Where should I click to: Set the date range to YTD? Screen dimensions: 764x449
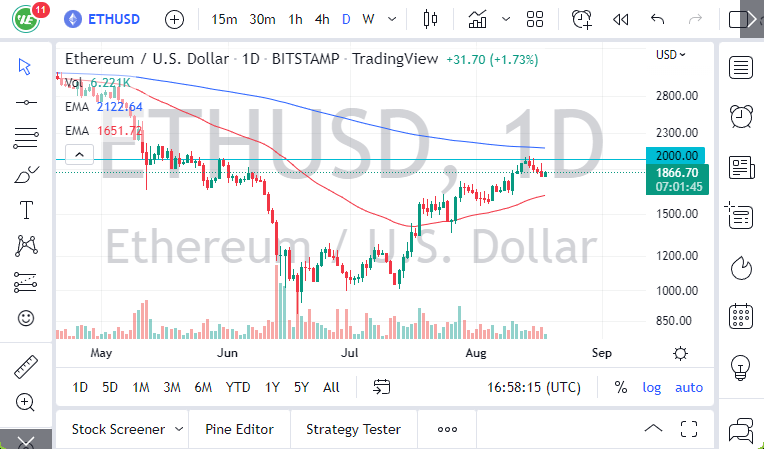238,387
